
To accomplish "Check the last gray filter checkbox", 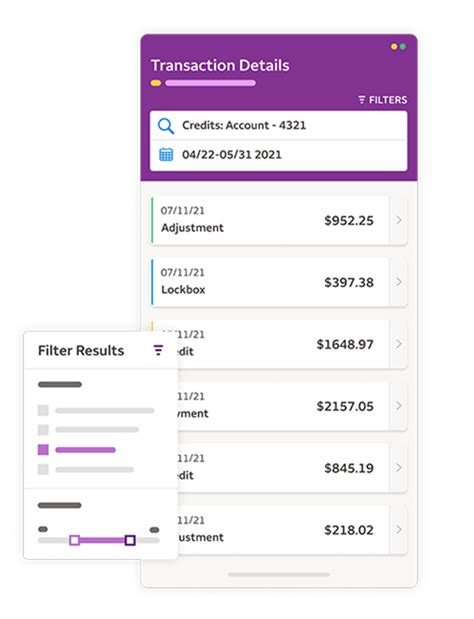I will coord(43,469).
